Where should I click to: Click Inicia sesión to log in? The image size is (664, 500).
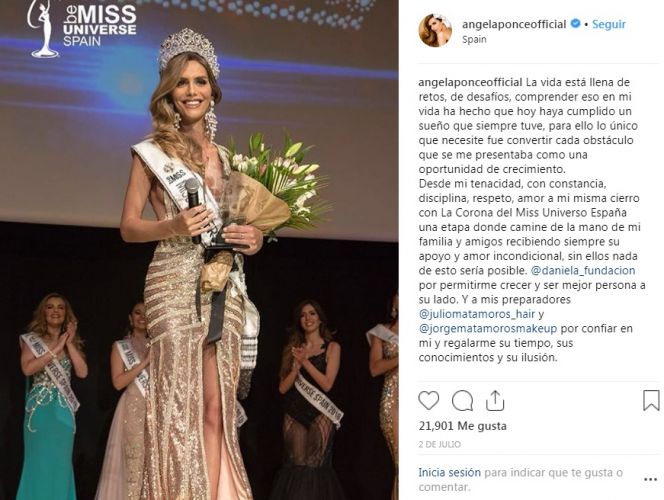(x=449, y=472)
